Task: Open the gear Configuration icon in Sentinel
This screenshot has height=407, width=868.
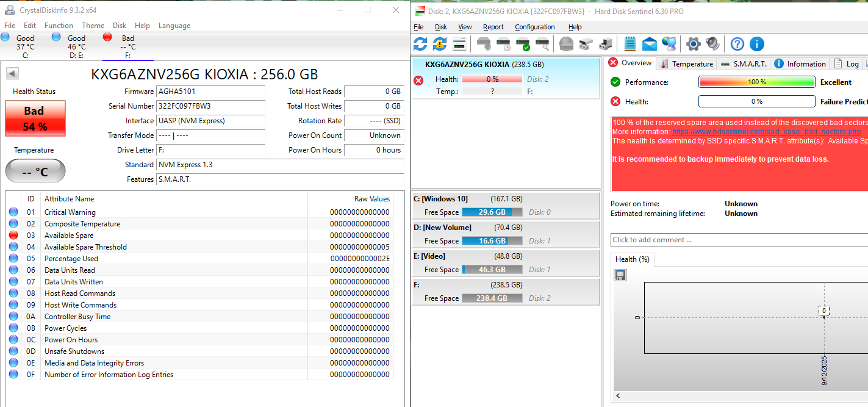Action: [693, 44]
